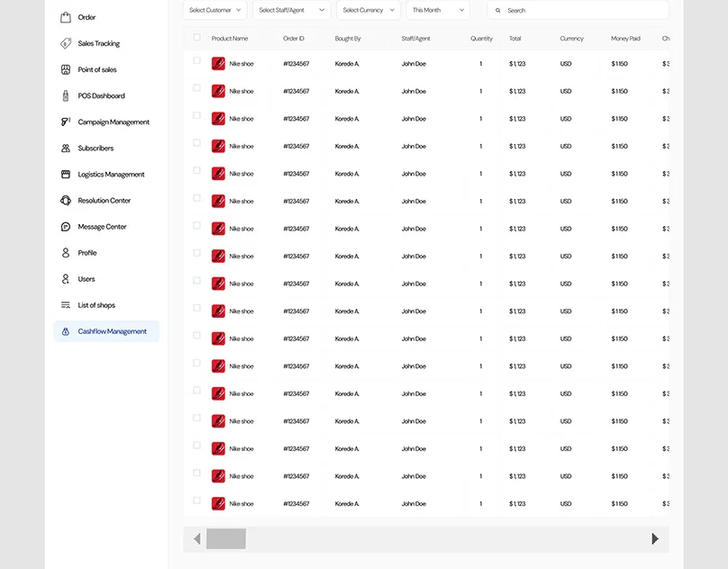Screen dimensions: 728x569
Task: Click the Bought By column header
Action: [x=348, y=39]
